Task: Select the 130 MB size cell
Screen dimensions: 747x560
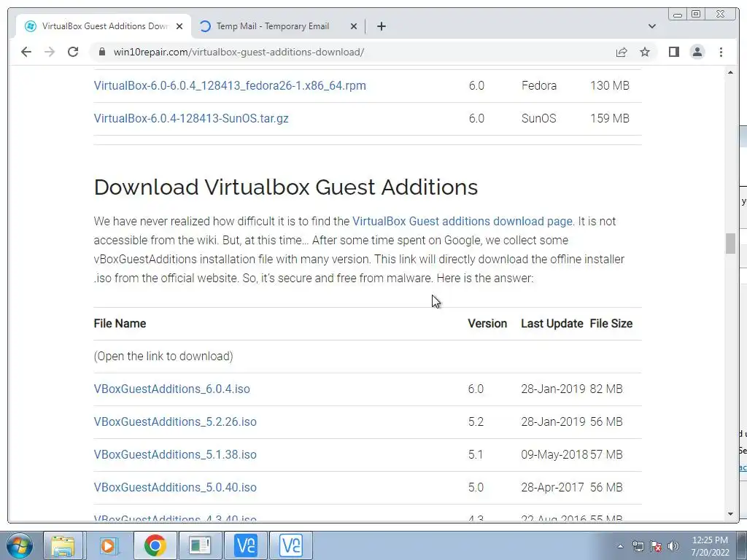Action: [610, 86]
